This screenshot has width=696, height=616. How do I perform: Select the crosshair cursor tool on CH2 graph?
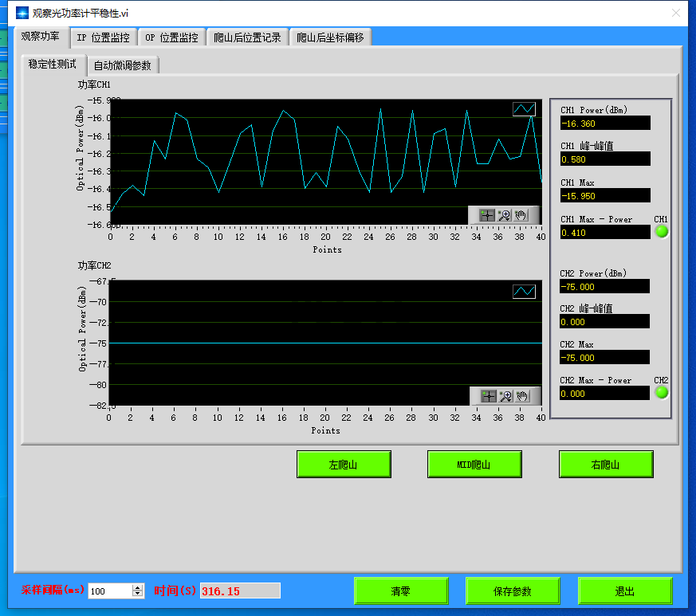[x=488, y=395]
